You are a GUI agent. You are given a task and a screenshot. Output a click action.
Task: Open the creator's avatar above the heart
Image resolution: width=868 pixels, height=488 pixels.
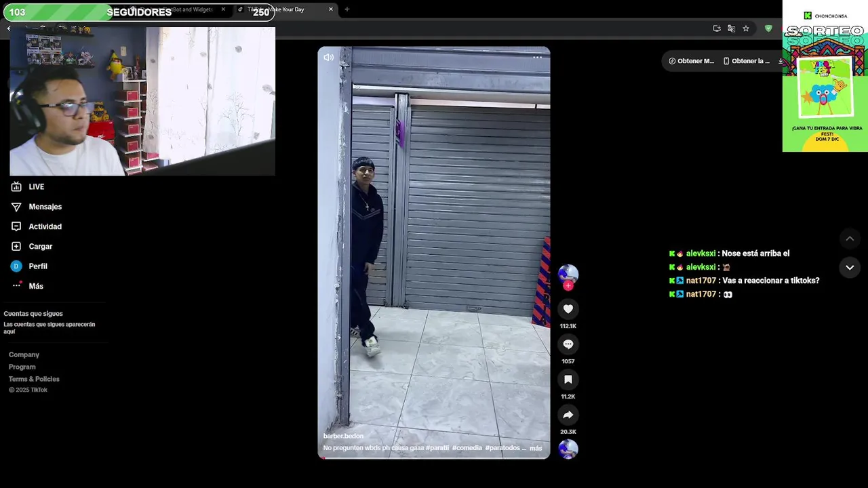pyautogui.click(x=568, y=274)
